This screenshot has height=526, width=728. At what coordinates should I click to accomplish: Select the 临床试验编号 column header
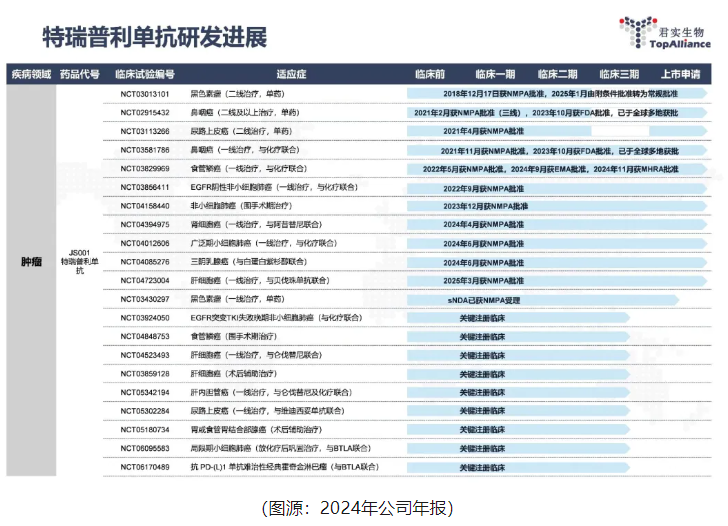click(145, 74)
